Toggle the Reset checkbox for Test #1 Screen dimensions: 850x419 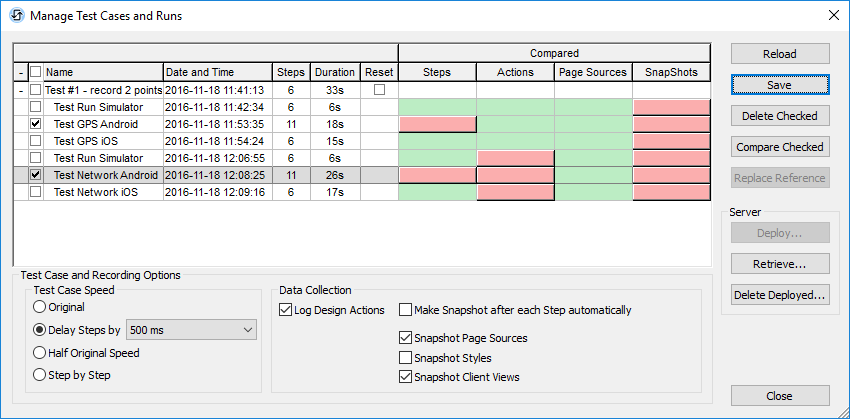(x=379, y=90)
